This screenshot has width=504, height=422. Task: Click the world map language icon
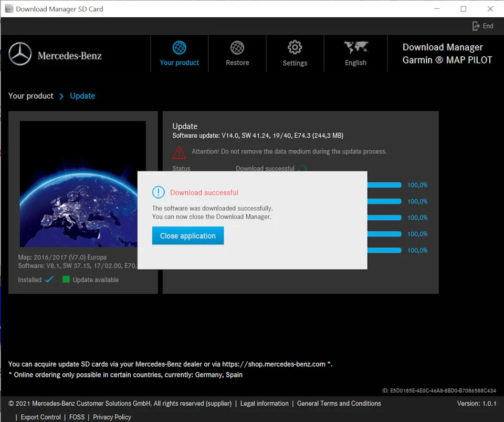coord(356,48)
